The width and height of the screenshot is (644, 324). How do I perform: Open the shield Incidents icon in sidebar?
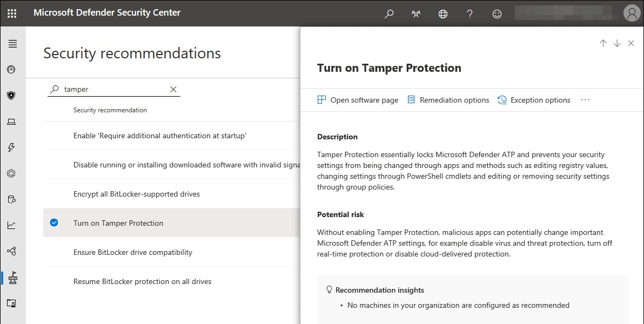pyautogui.click(x=11, y=96)
